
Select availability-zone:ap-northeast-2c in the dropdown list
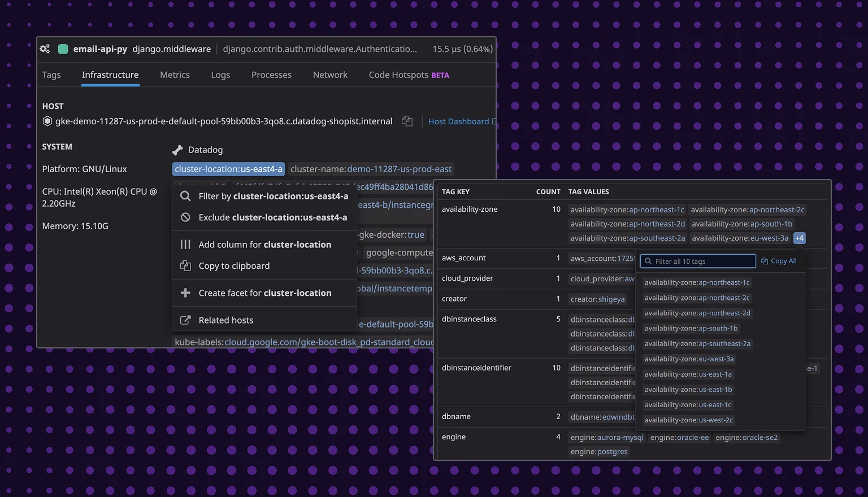click(697, 298)
